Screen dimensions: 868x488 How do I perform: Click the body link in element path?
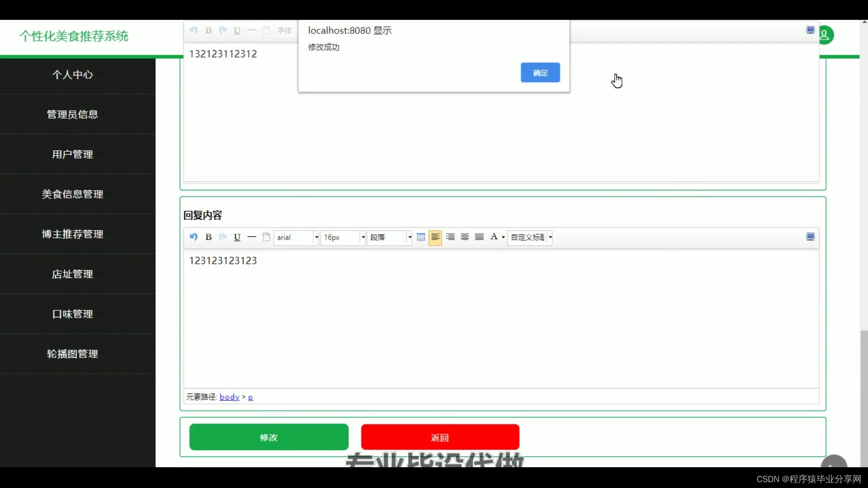pos(229,397)
